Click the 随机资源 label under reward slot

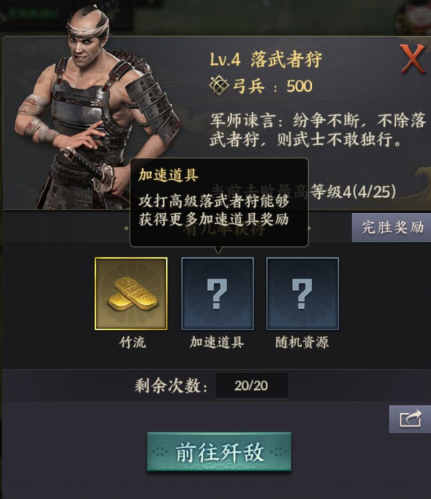point(302,342)
